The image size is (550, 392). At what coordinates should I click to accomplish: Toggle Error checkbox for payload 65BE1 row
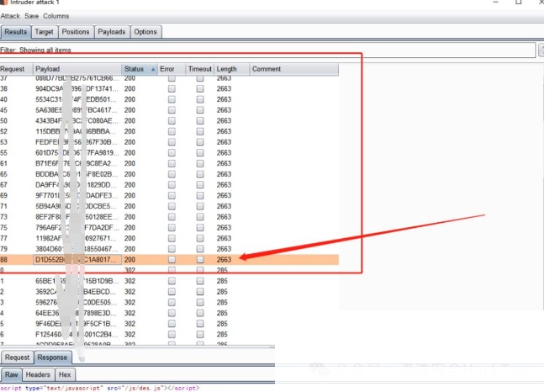coord(172,282)
